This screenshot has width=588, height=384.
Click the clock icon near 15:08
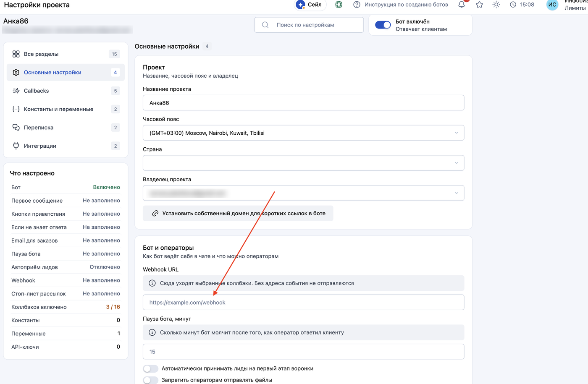(513, 5)
